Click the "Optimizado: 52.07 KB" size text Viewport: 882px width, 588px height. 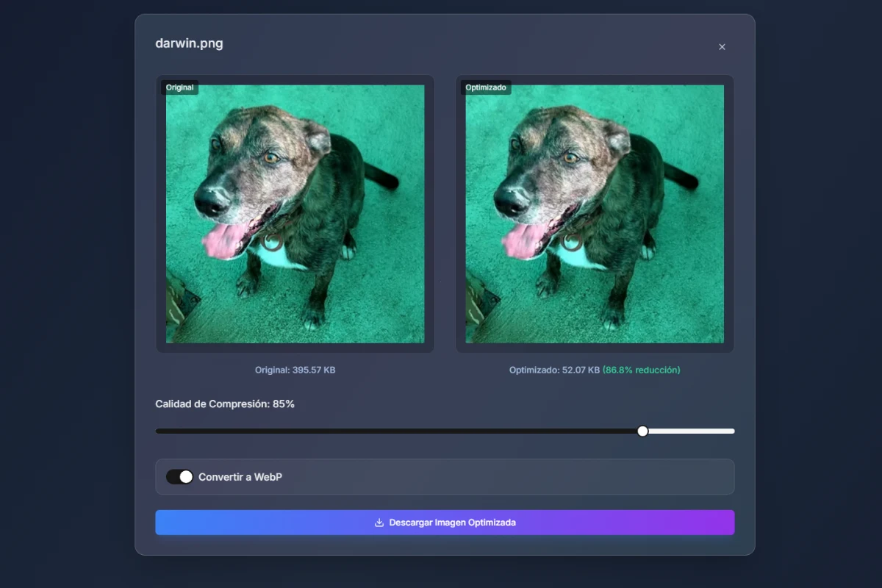(x=554, y=370)
